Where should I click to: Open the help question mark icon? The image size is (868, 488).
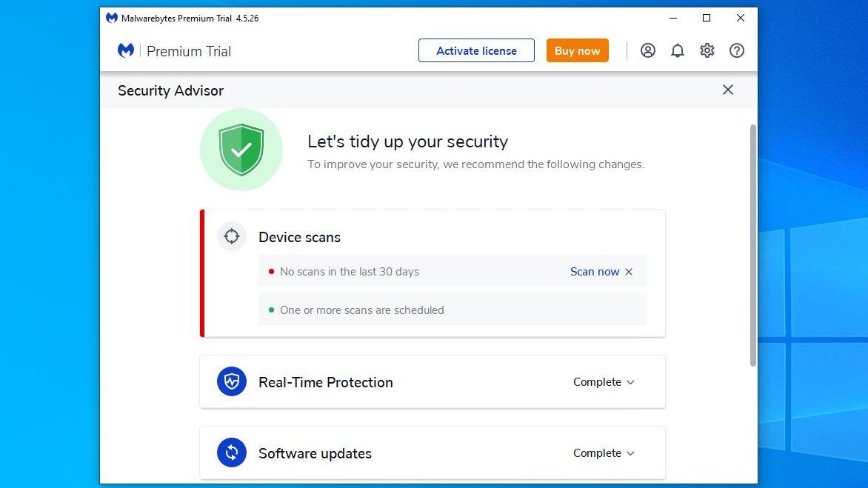point(737,50)
